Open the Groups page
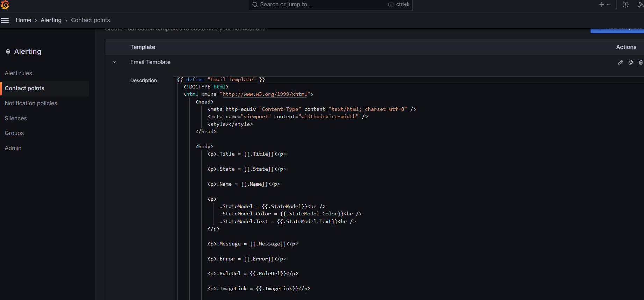This screenshot has height=300, width=644. point(14,133)
